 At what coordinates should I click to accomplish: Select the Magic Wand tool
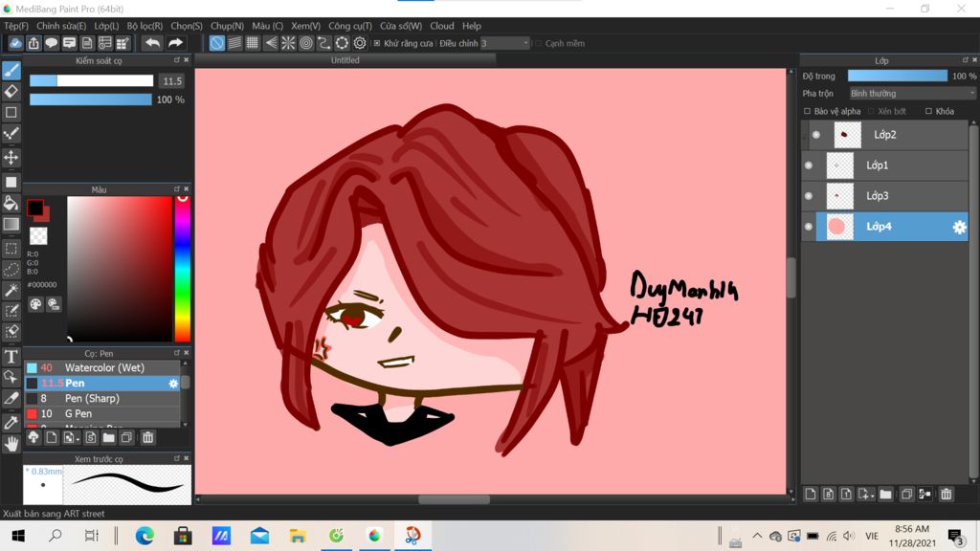(x=11, y=290)
